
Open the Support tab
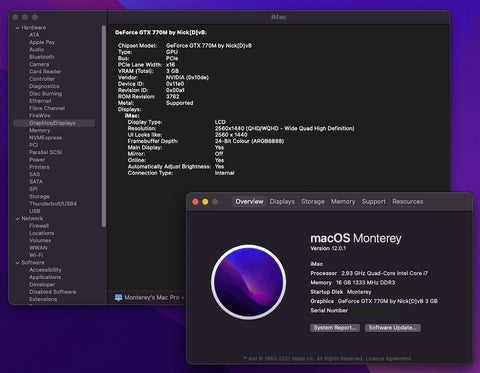click(374, 202)
